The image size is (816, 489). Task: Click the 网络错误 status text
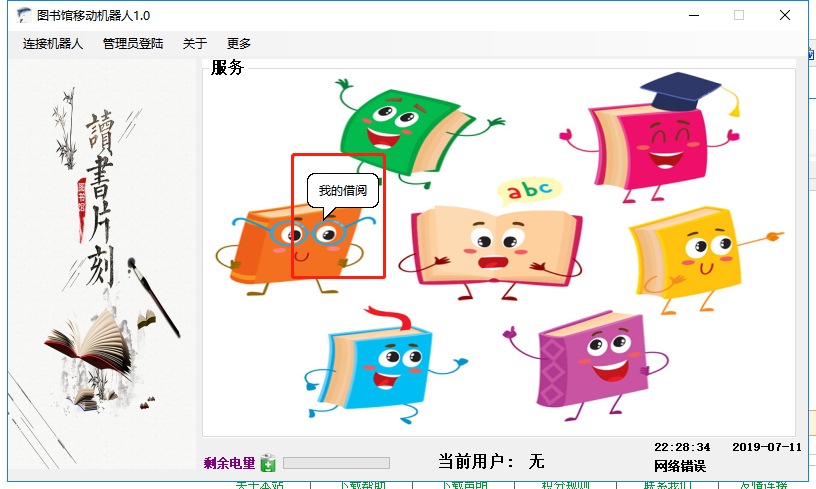click(x=680, y=466)
